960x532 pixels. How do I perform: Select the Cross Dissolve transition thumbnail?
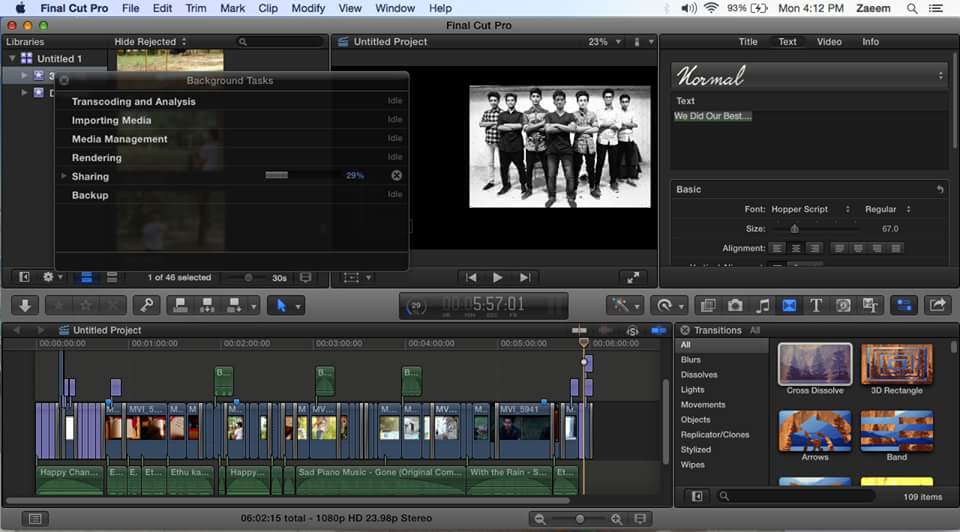click(815, 364)
